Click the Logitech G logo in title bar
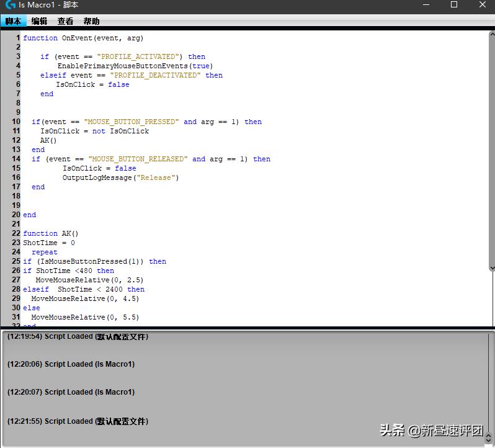This screenshot has width=495, height=448. tap(11, 5)
